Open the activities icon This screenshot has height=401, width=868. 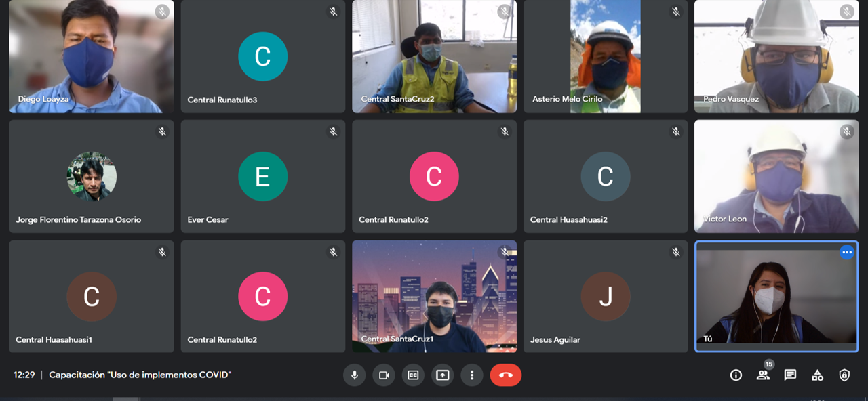(x=817, y=375)
